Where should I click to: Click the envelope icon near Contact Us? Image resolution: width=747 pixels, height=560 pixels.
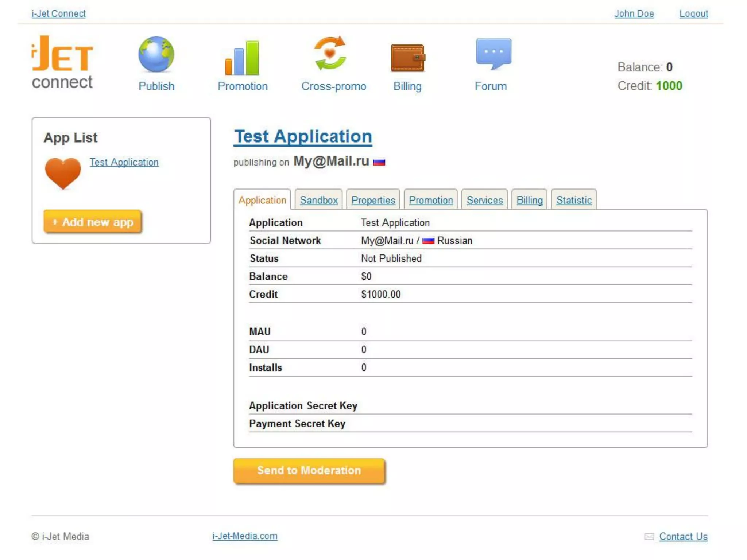(x=649, y=536)
